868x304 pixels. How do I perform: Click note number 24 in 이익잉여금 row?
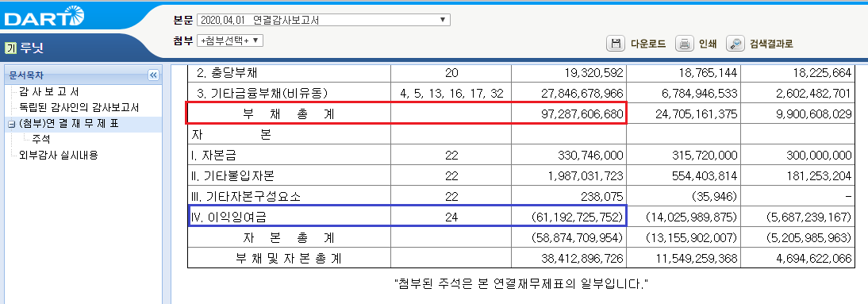pos(451,217)
